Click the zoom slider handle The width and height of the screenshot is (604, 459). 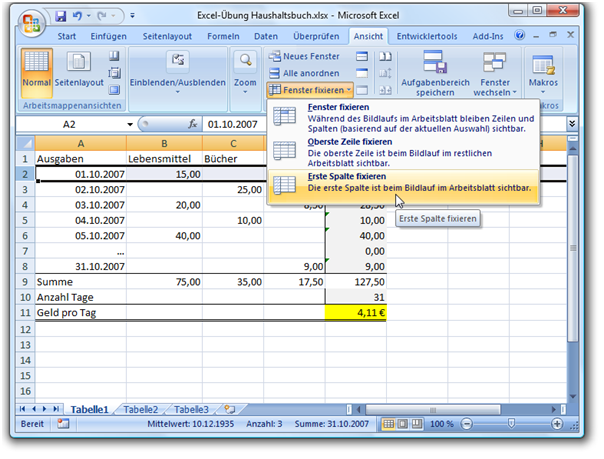511,424
